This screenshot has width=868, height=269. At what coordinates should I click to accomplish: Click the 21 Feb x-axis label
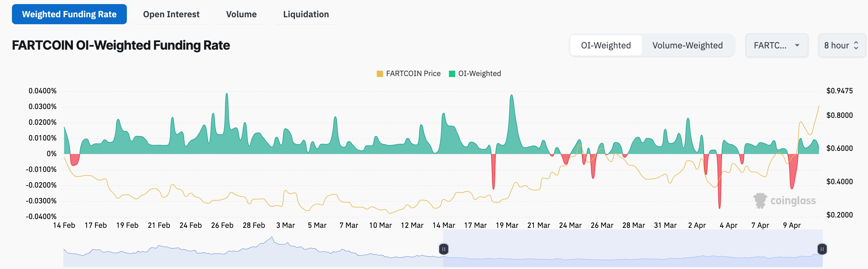pos(159,225)
